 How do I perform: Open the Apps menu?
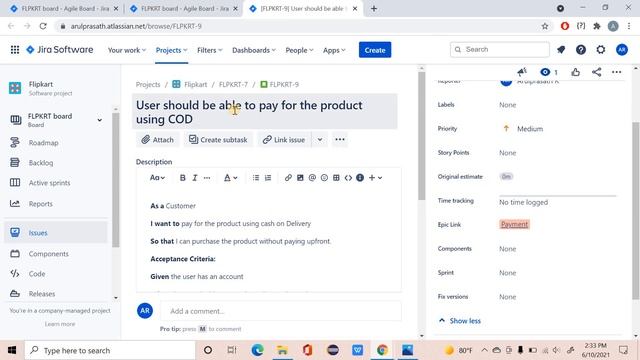tap(334, 50)
